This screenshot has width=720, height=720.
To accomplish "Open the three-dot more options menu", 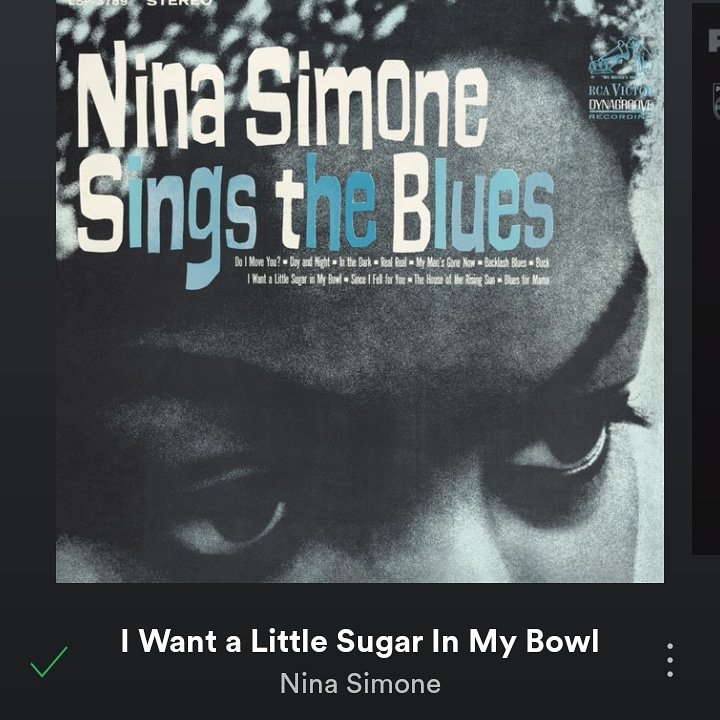I will [x=670, y=660].
